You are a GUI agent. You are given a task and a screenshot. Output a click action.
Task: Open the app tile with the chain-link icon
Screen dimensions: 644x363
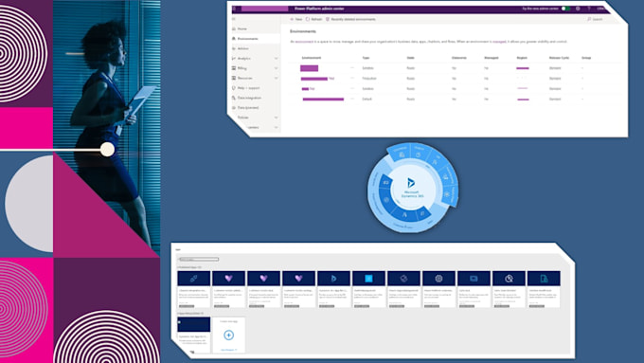(193, 289)
